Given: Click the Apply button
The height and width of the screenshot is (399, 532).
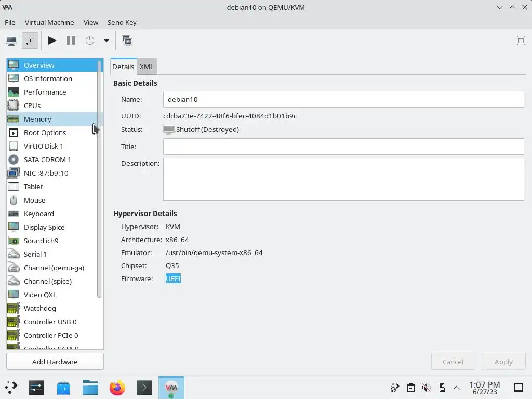Looking at the screenshot, I should tap(503, 362).
